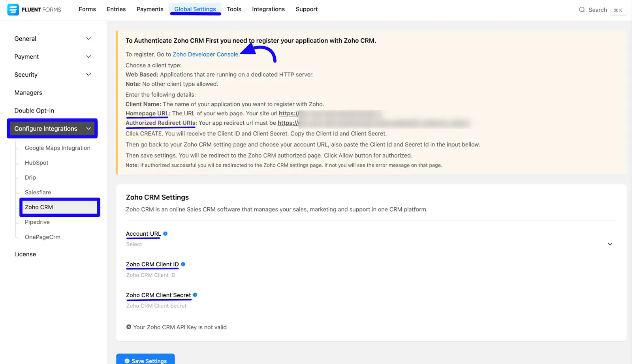Collapse the Configure Integrations section

click(52, 129)
